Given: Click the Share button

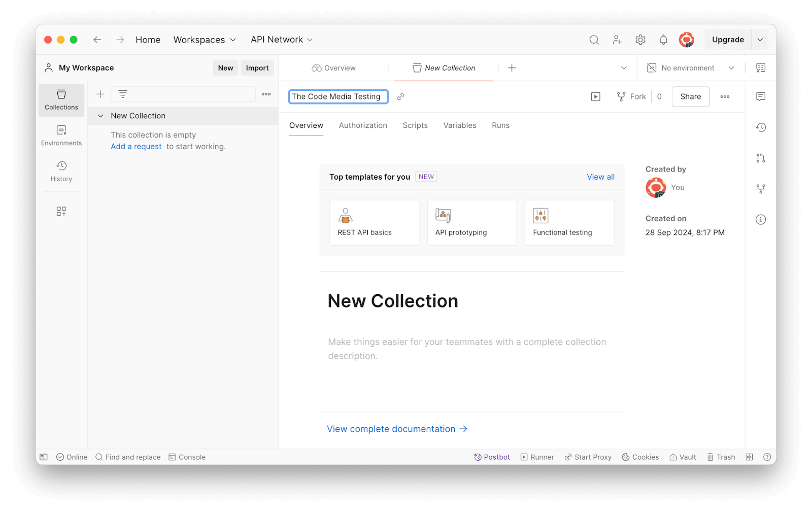Looking at the screenshot, I should 690,96.
